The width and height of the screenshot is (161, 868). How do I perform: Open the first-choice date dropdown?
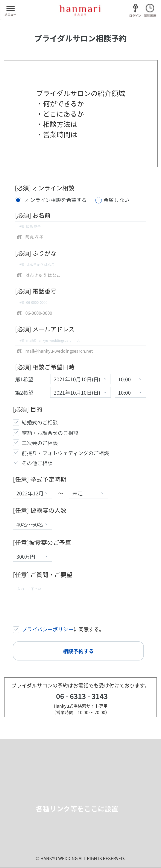point(80,379)
